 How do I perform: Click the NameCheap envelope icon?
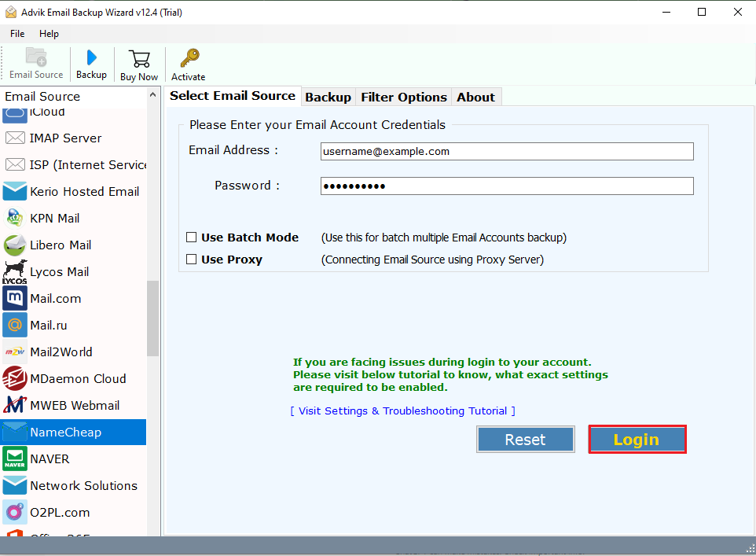[x=15, y=433]
